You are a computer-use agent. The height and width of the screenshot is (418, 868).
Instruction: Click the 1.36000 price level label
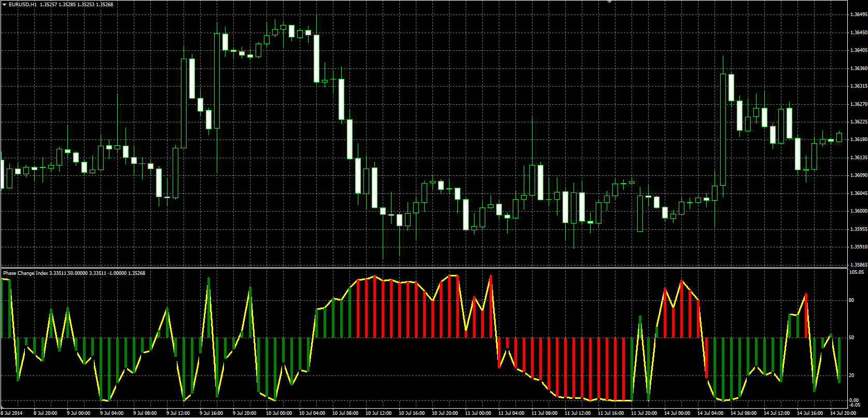(859, 211)
